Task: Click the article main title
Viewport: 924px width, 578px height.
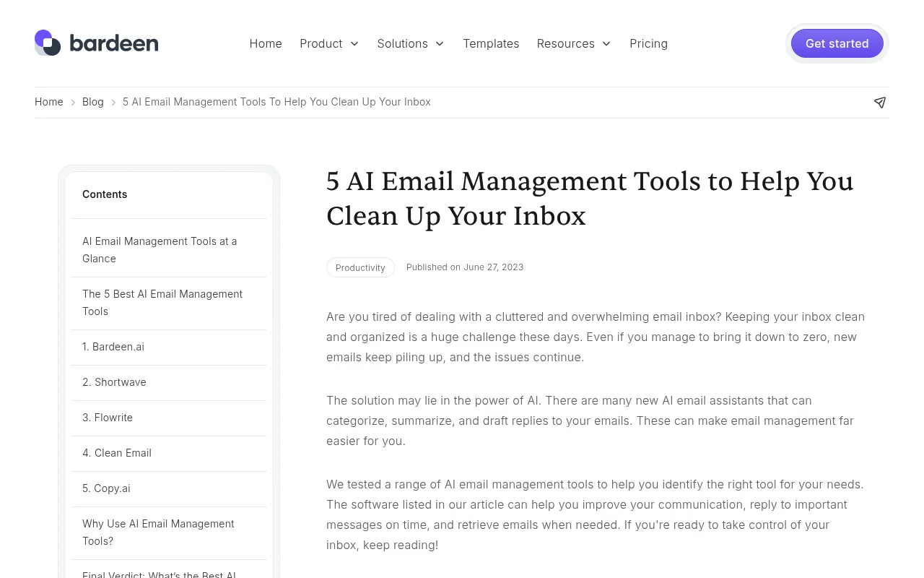Action: (x=590, y=198)
